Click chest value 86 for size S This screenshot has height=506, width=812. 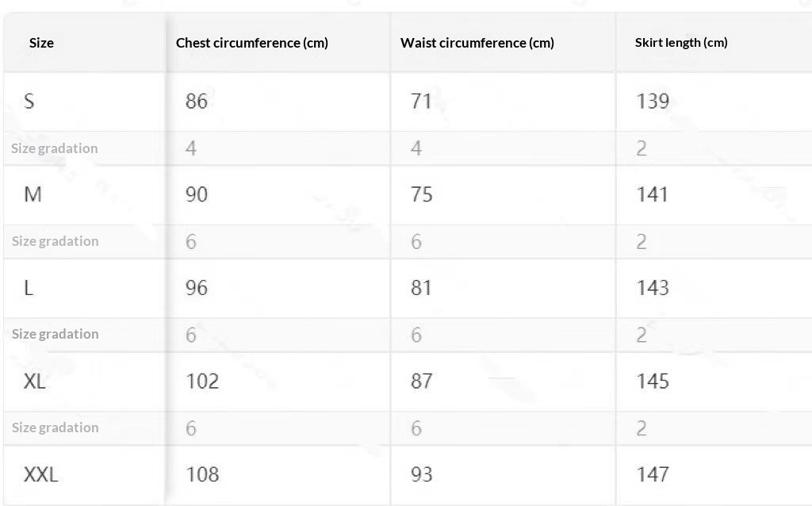[x=197, y=102]
